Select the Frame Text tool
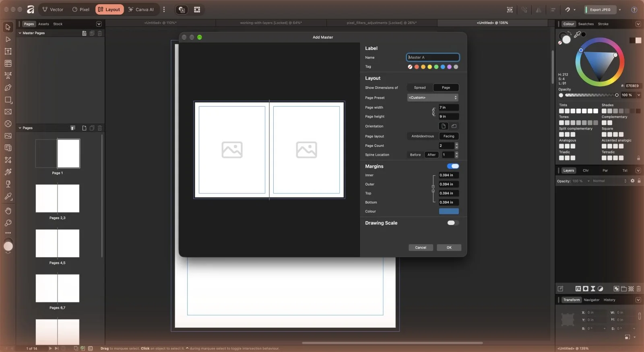 [x=8, y=51]
